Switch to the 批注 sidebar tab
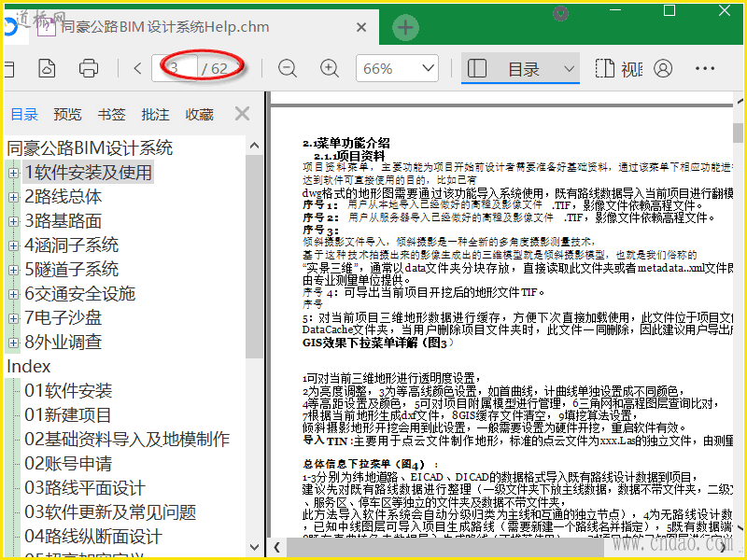 155,114
